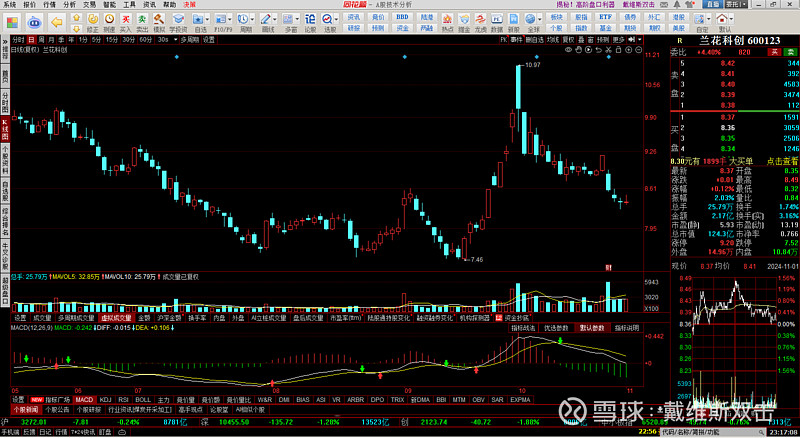This screenshot has width=800, height=438.
Task: Switch chart to 年 yearly period
Action: point(71,40)
